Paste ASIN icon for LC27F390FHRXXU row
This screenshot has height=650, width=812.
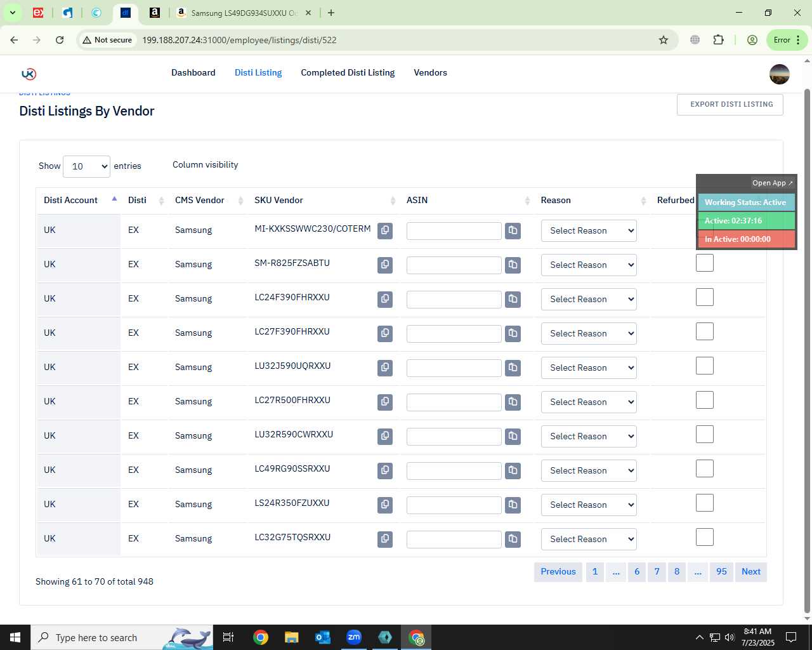click(x=513, y=333)
